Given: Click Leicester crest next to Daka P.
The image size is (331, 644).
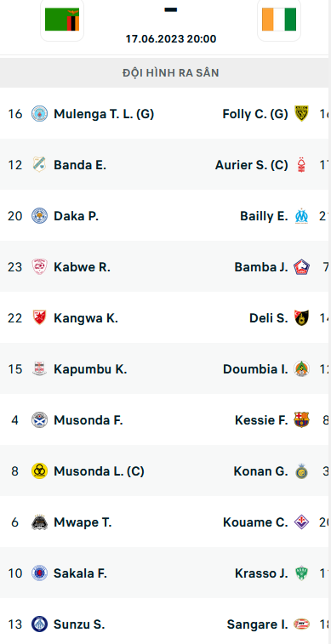Looking at the screenshot, I should coord(39,215).
